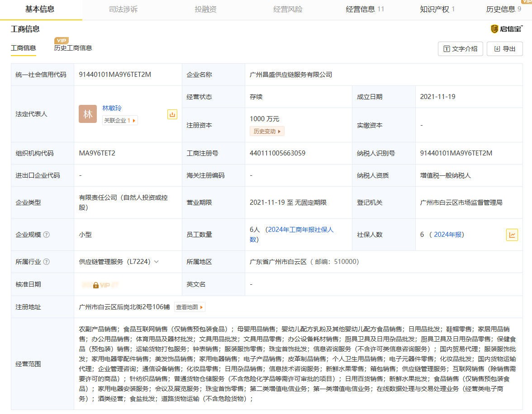The width and height of the screenshot is (532, 414).
Task: Click the 林 avatar thumbnail
Action: click(88, 114)
